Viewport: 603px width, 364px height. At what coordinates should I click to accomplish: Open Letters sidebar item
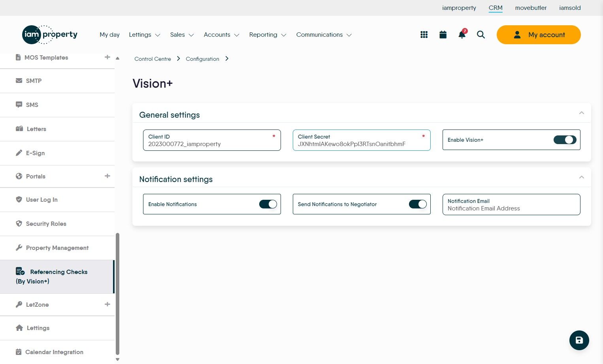(57, 129)
